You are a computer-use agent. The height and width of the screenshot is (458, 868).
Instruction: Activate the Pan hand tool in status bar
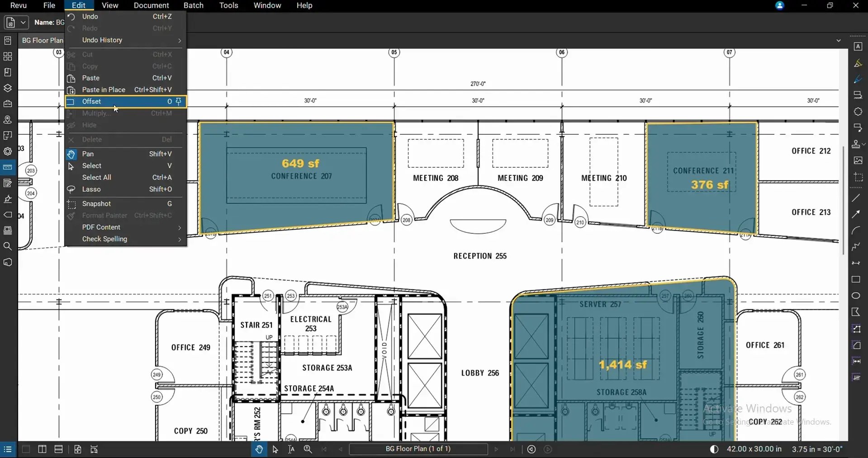click(x=259, y=449)
